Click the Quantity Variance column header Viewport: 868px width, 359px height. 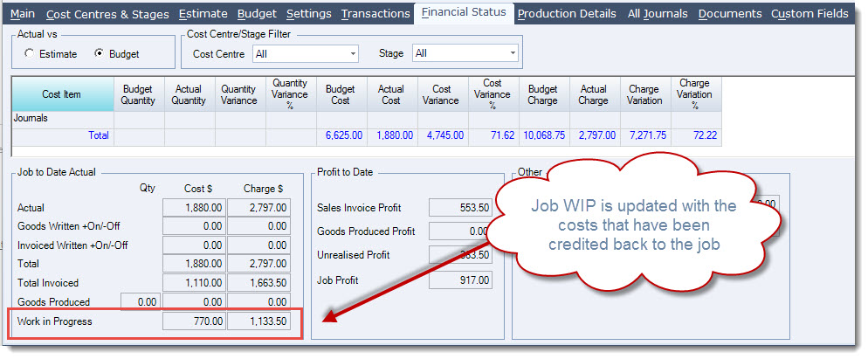[x=238, y=94]
